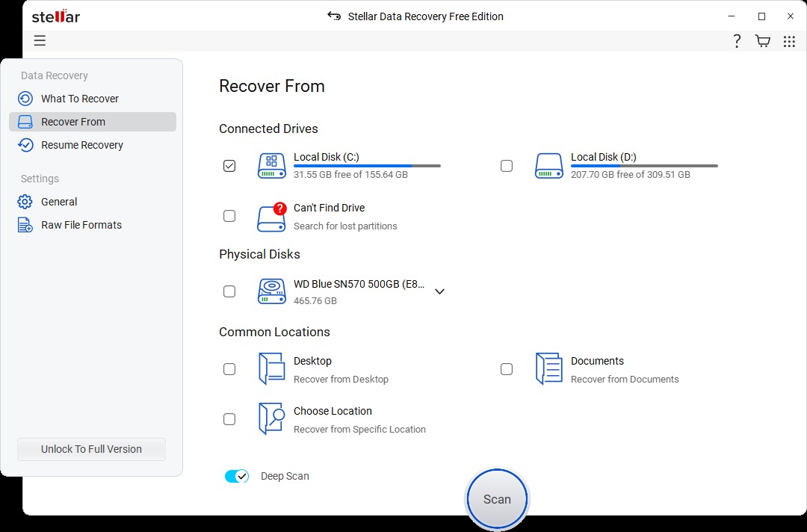Select the What To Recover sidebar icon
Image resolution: width=807 pixels, height=532 pixels.
click(26, 98)
